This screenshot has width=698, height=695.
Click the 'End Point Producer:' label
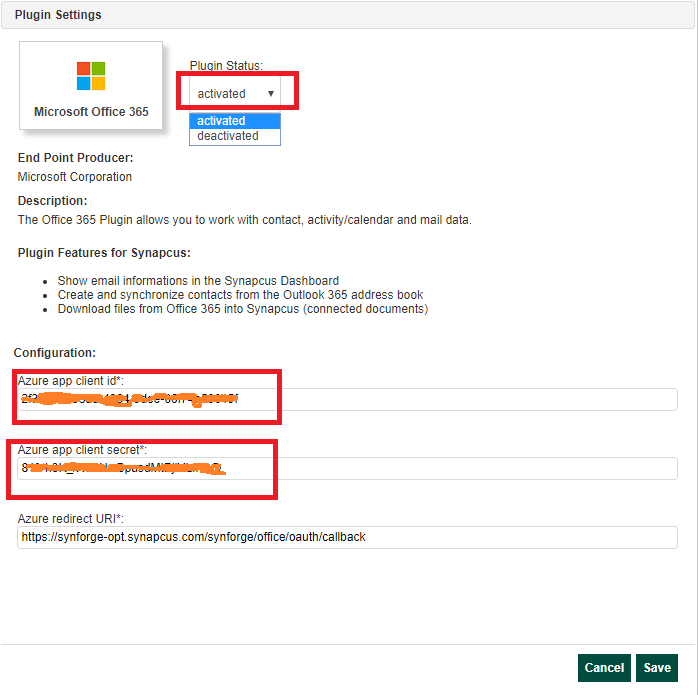[x=76, y=158]
